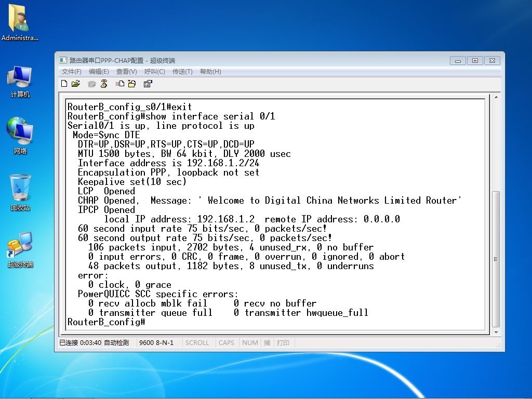Click the 9600 8-N-1 status entry

coord(156,343)
